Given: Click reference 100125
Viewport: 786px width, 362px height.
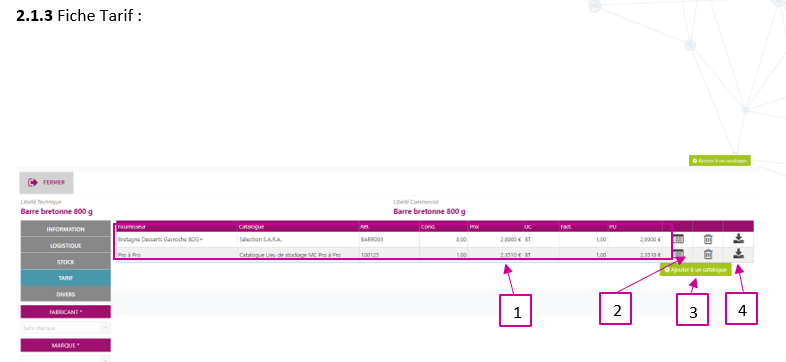Looking at the screenshot, I should tap(370, 255).
